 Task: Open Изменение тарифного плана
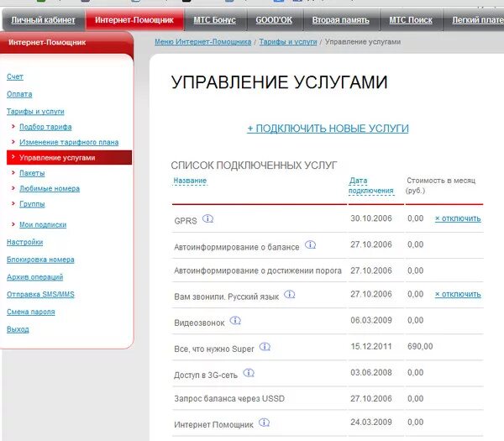[x=69, y=142]
